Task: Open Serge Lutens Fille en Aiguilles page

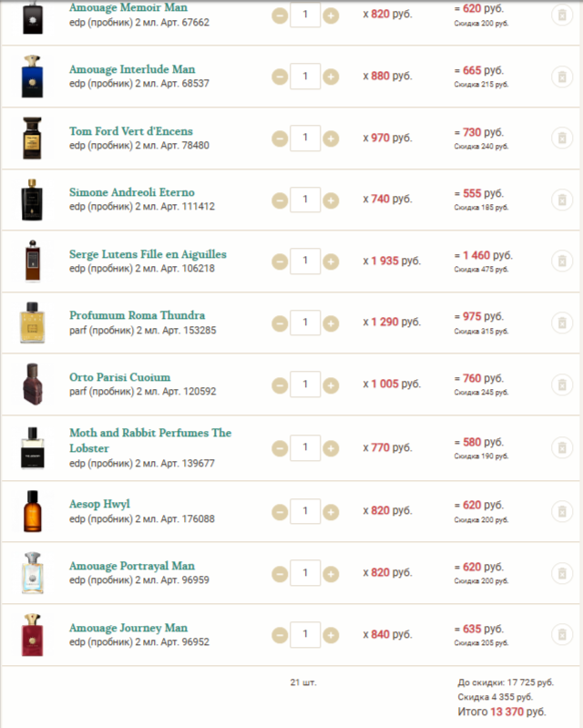Action: (x=148, y=254)
